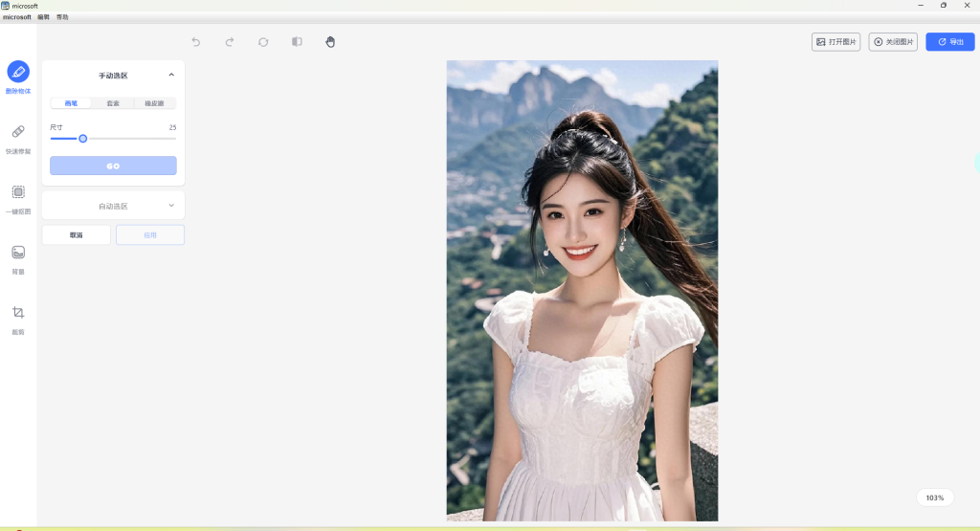Switch to the 橡皮擦 eraser tab
Screen dimensions: 980x531
[x=154, y=103]
